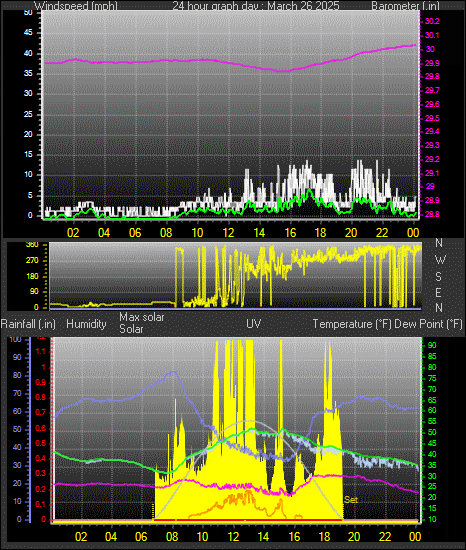The image size is (466, 550).
Task: Select the 15 value on the windspeed axis
Action: coord(28,155)
